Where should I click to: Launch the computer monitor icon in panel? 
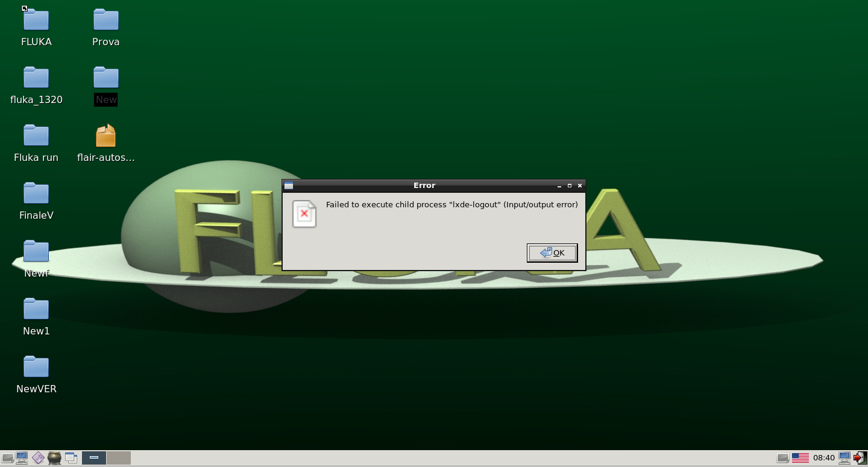click(x=22, y=458)
